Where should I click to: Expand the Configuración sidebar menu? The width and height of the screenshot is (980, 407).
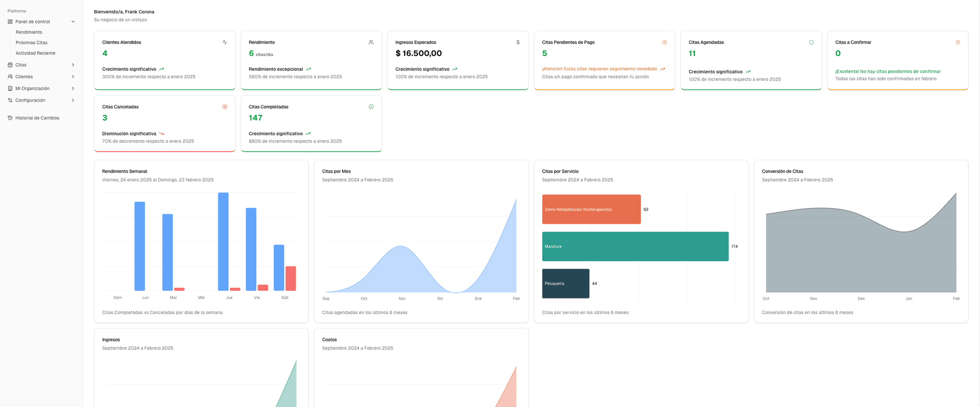73,100
